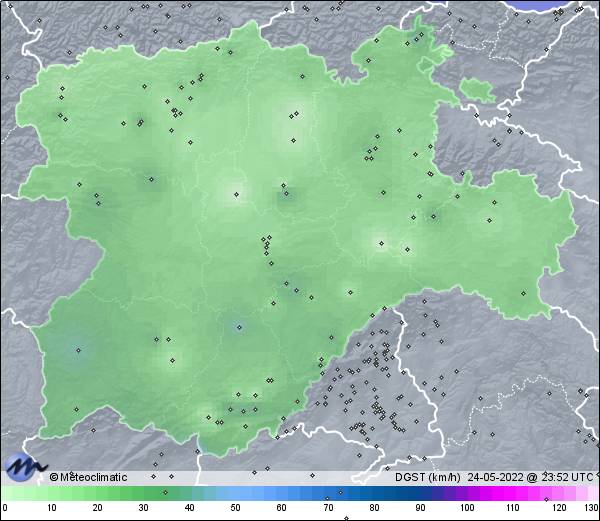The height and width of the screenshot is (521, 600).
Task: Click the ©Meteoclimatic copyright text
Action: [x=88, y=477]
